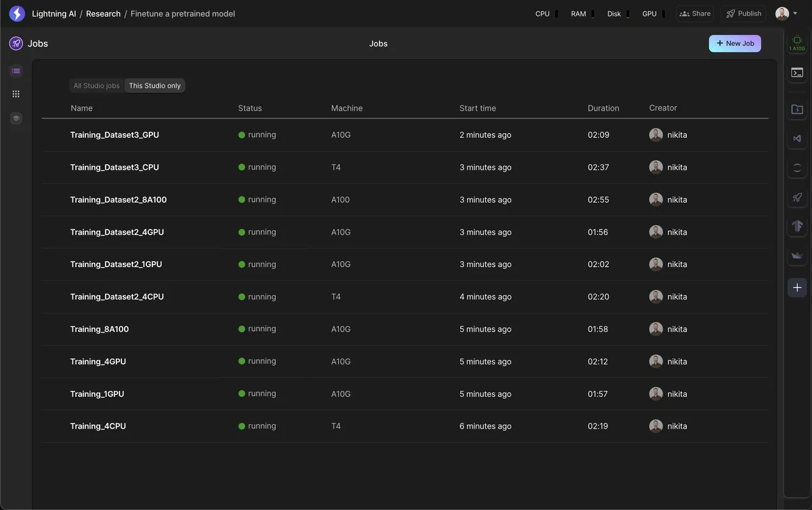
Task: Click the Share button
Action: pyautogui.click(x=695, y=13)
